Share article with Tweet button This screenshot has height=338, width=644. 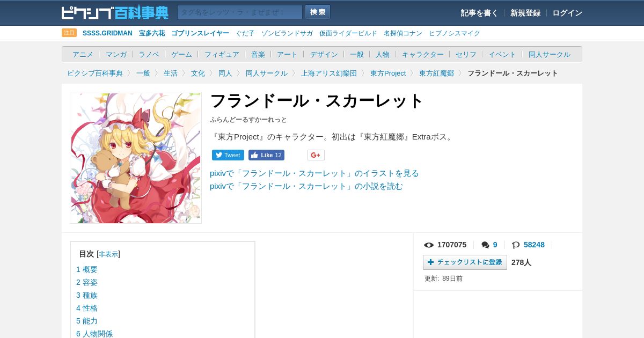(x=228, y=155)
